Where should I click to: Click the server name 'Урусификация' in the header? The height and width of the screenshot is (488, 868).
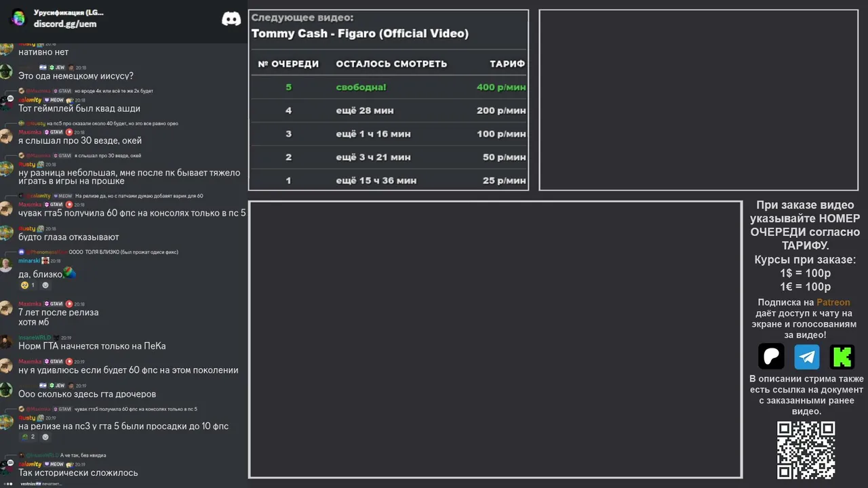(68, 13)
